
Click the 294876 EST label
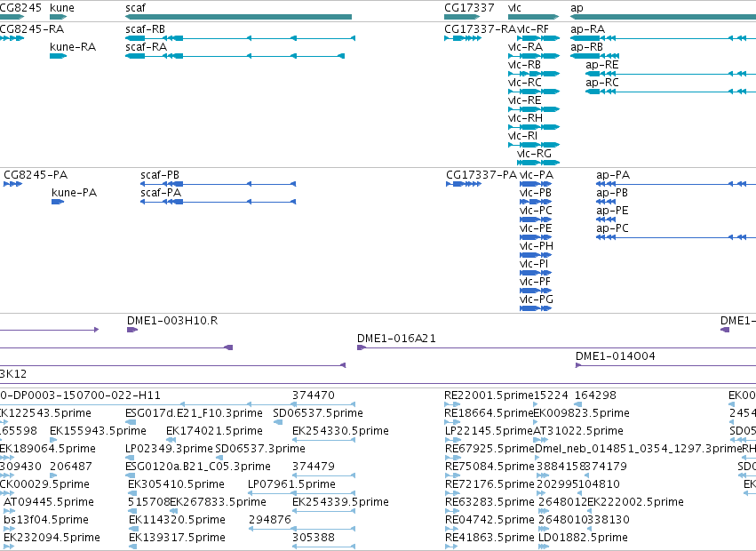tap(270, 520)
